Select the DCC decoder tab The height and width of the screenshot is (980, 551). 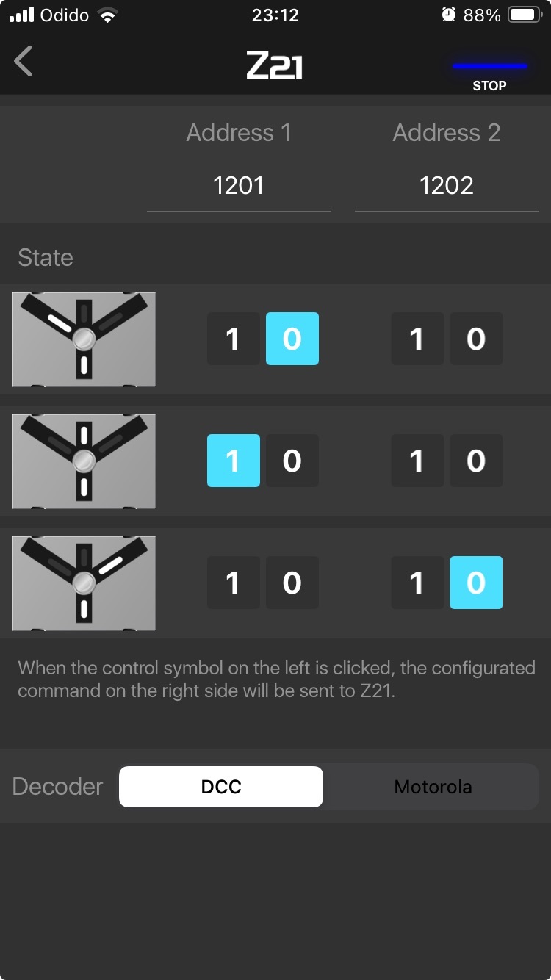[x=221, y=787]
